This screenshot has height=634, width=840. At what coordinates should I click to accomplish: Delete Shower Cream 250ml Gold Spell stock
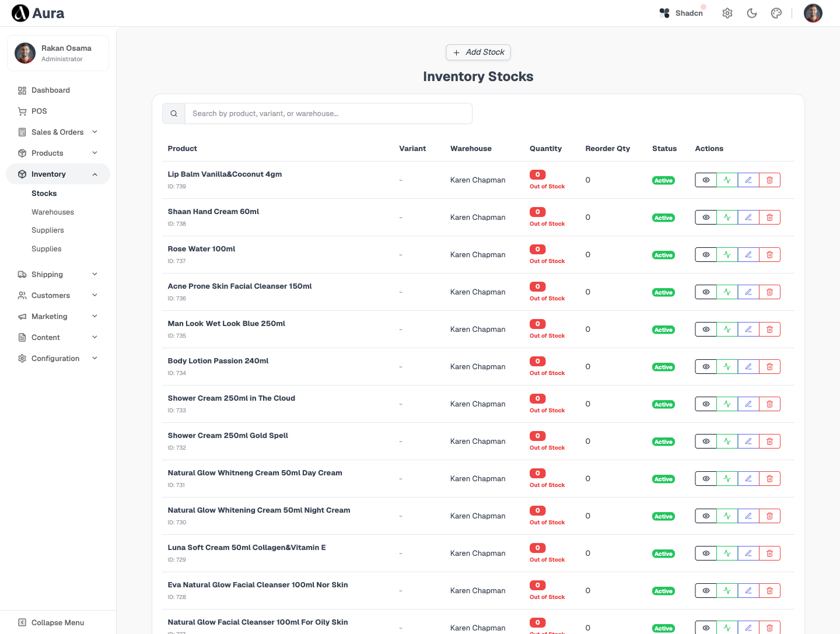click(x=769, y=442)
